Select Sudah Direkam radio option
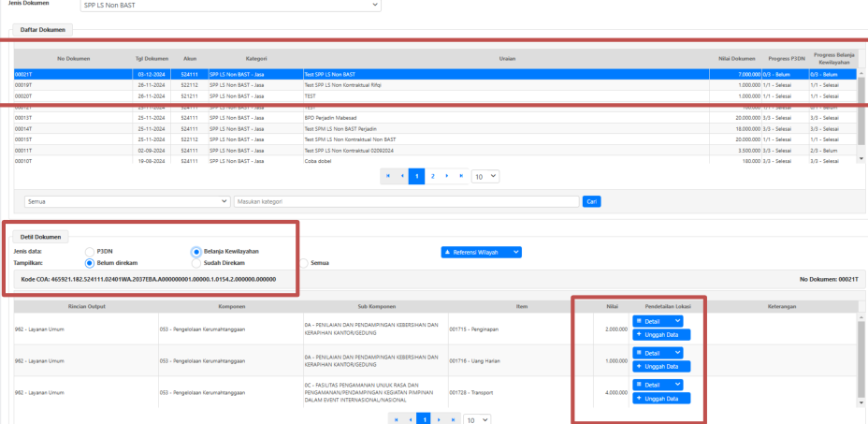The image size is (868, 424). point(196,263)
